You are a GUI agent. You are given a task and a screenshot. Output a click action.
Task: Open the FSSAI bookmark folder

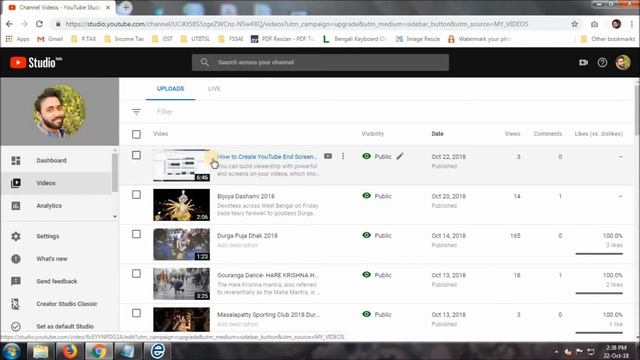tap(231, 39)
